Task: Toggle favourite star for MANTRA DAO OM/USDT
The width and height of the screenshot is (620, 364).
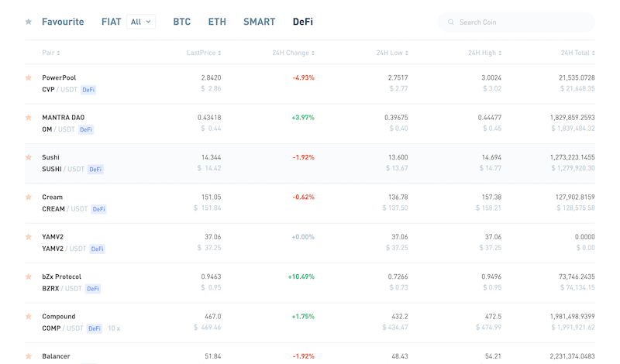Action: (x=29, y=118)
